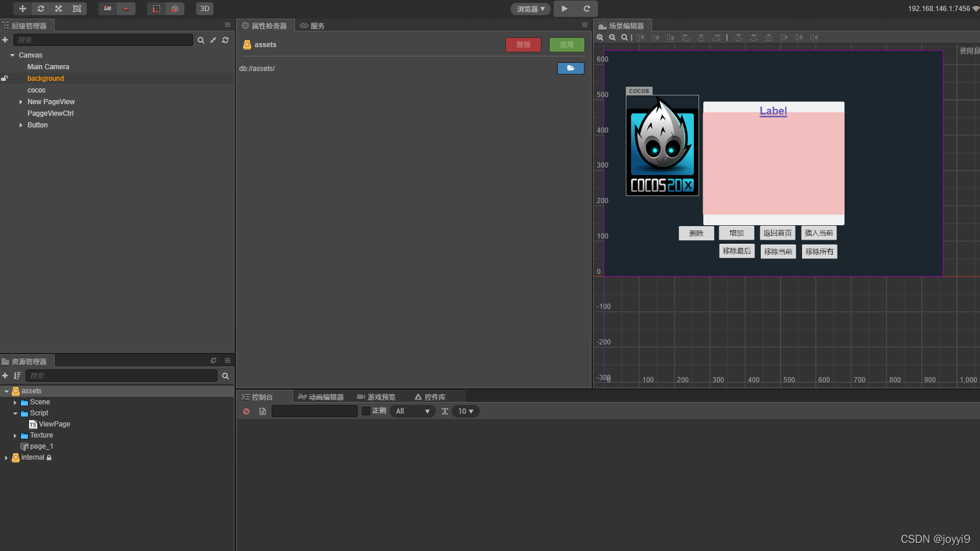Expand the Button node

click(x=21, y=125)
